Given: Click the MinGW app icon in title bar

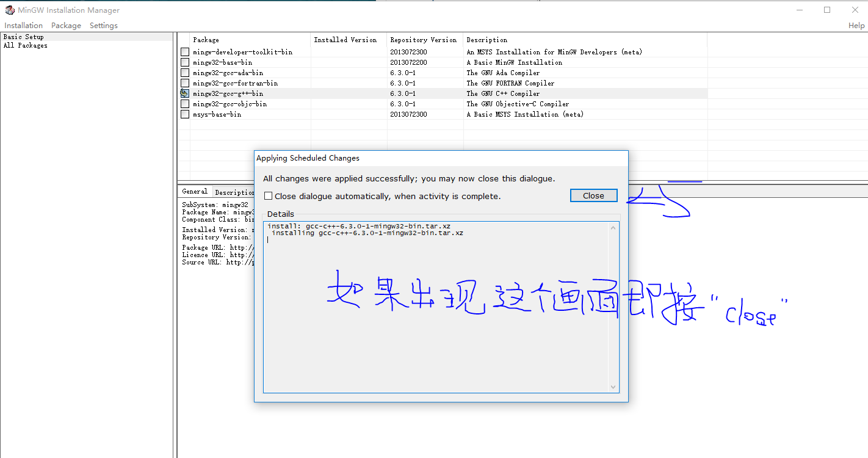Looking at the screenshot, I should coord(10,10).
